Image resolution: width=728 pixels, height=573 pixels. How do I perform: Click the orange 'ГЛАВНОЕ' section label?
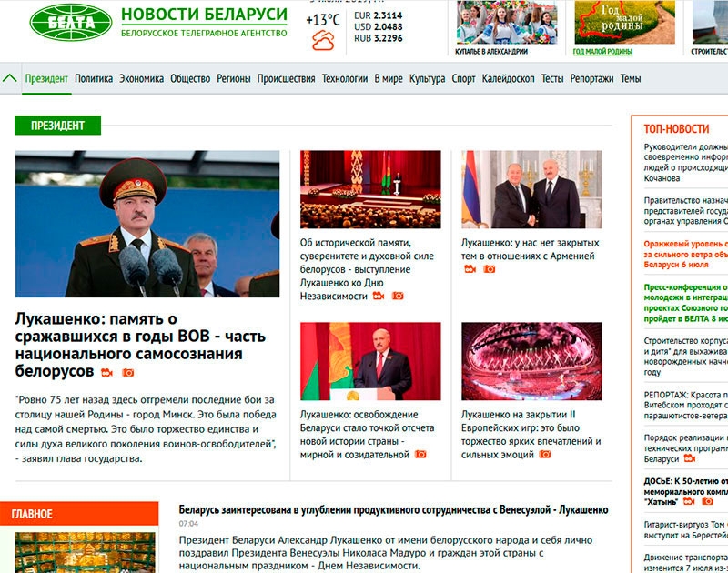32,515
